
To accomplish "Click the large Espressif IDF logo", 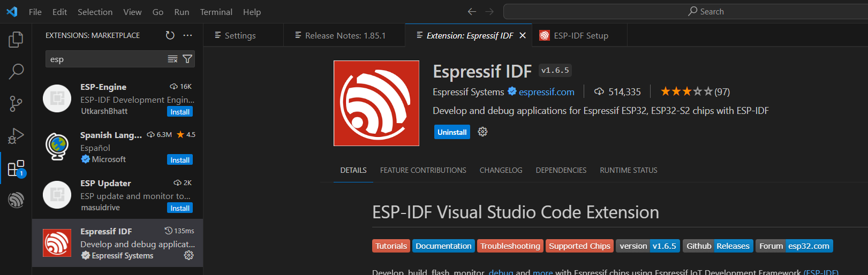I will (x=376, y=103).
